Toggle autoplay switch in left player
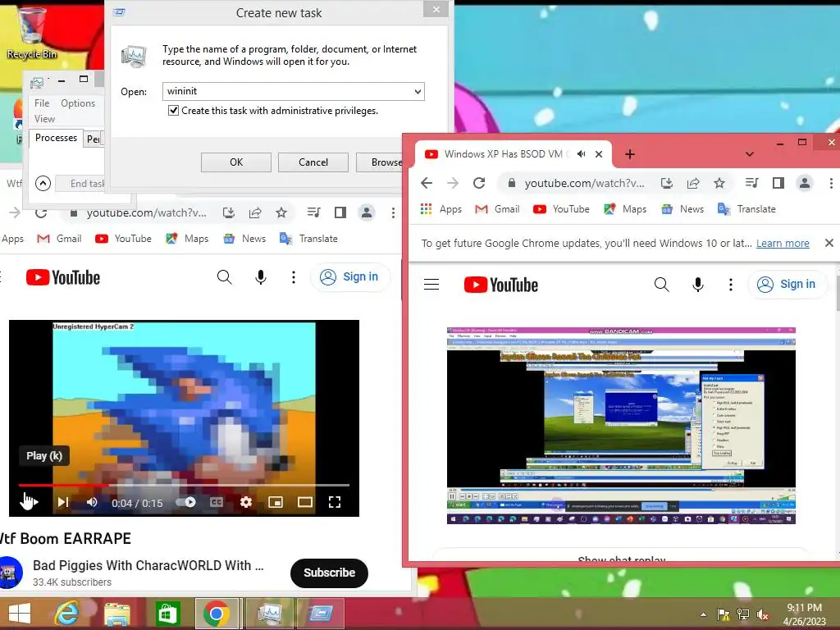840x630 pixels. (186, 502)
